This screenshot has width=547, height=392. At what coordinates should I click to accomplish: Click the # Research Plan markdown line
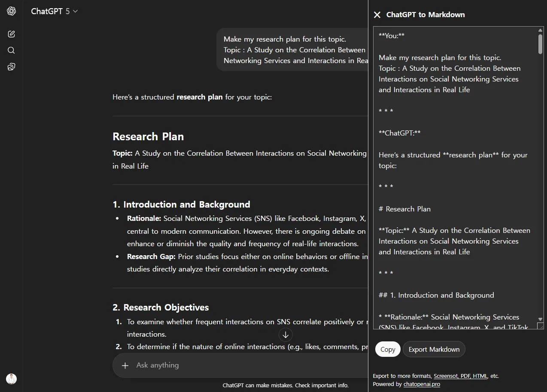point(404,209)
